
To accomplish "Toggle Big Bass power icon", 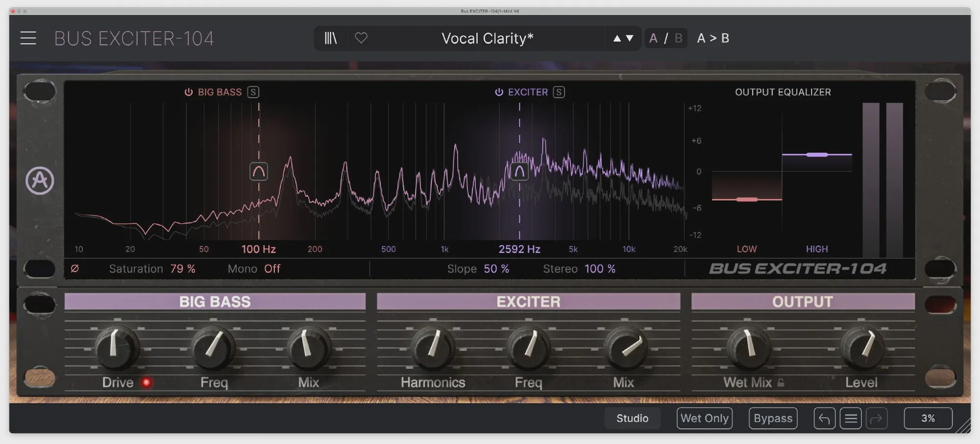I will [188, 92].
